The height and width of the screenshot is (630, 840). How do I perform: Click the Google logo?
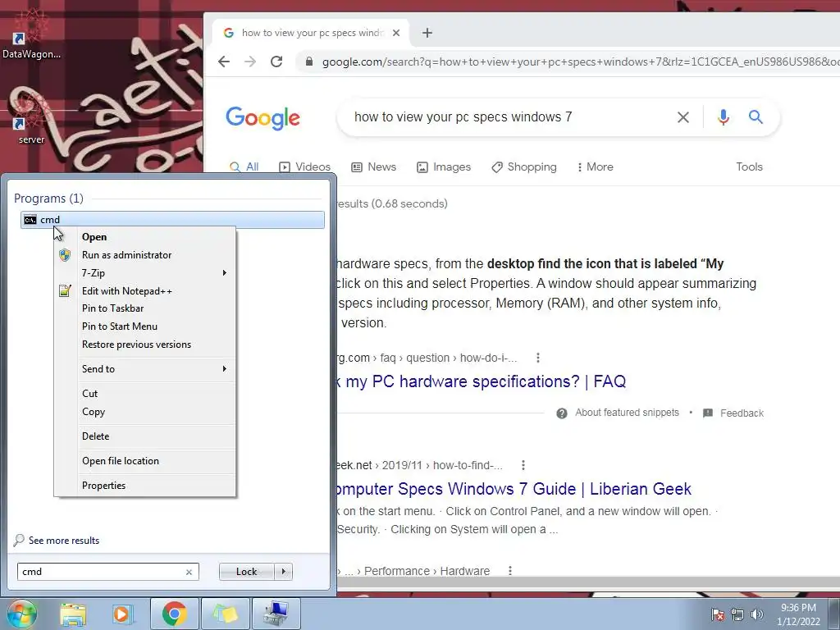click(x=262, y=118)
